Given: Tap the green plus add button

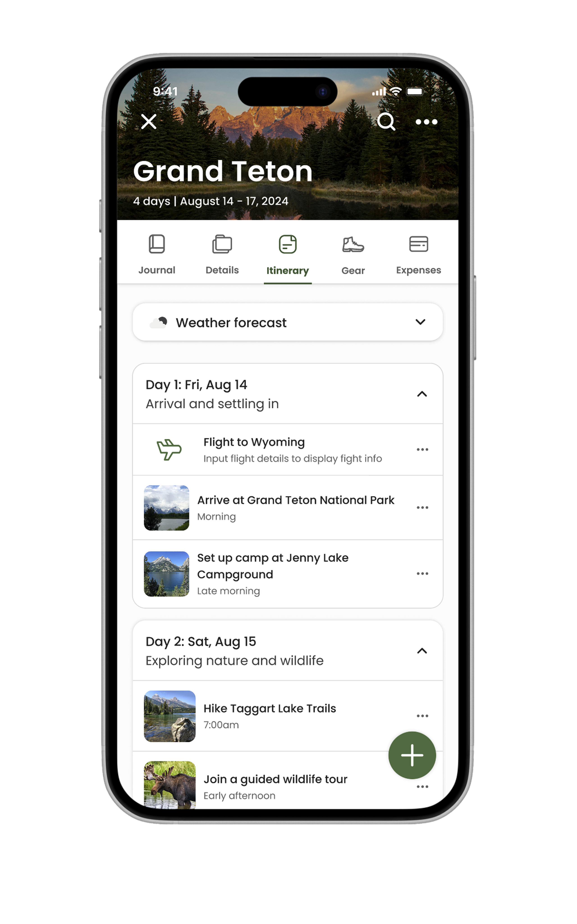Looking at the screenshot, I should pyautogui.click(x=412, y=755).
